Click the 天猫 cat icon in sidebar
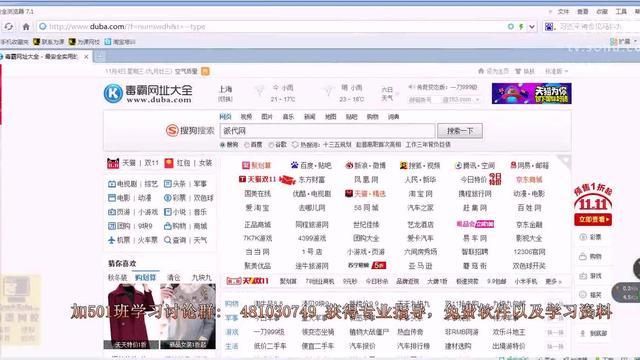The image size is (640, 360). (113, 163)
